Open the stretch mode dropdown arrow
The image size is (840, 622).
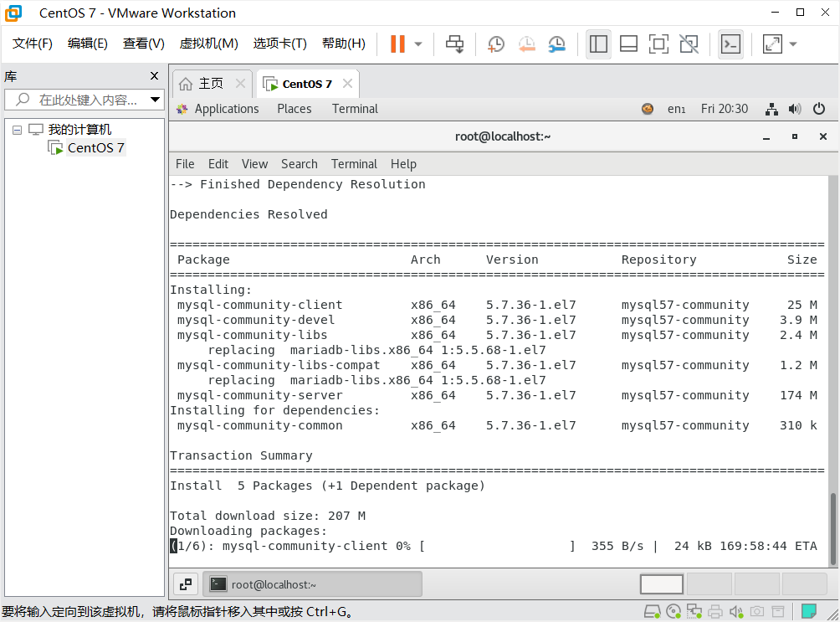coord(793,44)
